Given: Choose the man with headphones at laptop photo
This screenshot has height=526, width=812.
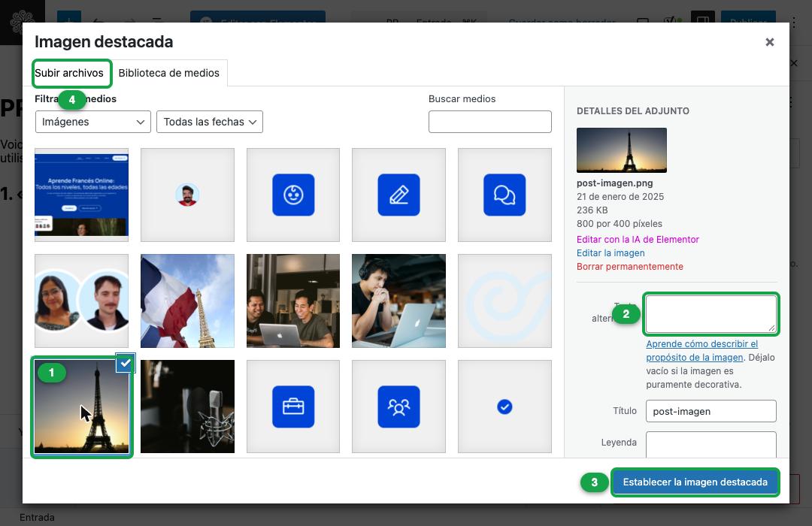Looking at the screenshot, I should click(x=398, y=301).
